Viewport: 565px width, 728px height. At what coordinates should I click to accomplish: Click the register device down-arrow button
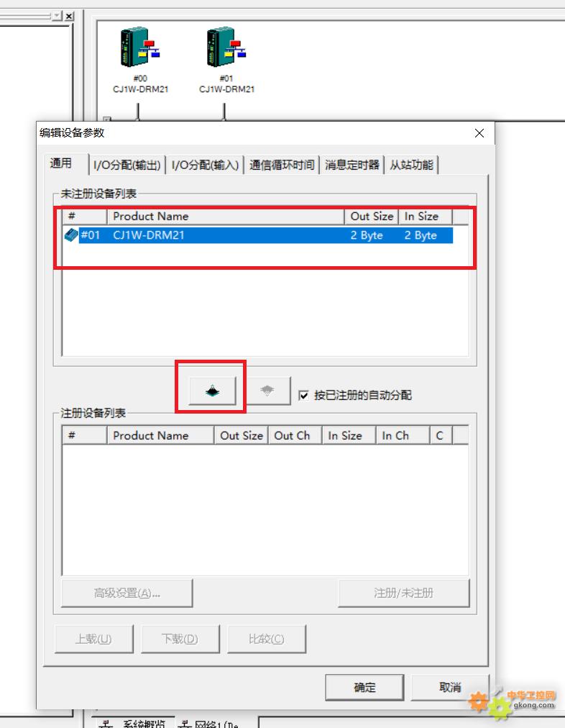pyautogui.click(x=213, y=391)
